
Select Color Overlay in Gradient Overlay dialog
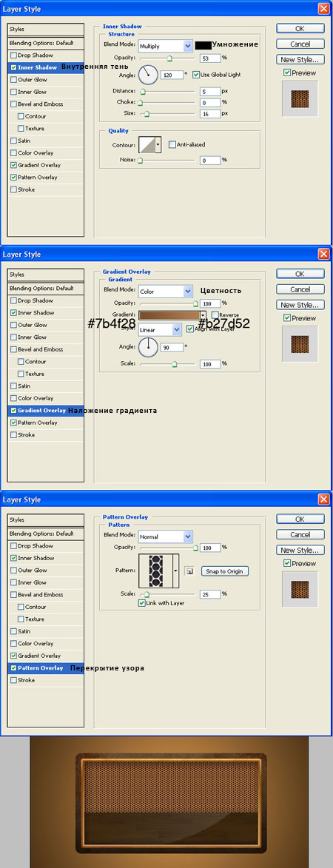pyautogui.click(x=46, y=399)
